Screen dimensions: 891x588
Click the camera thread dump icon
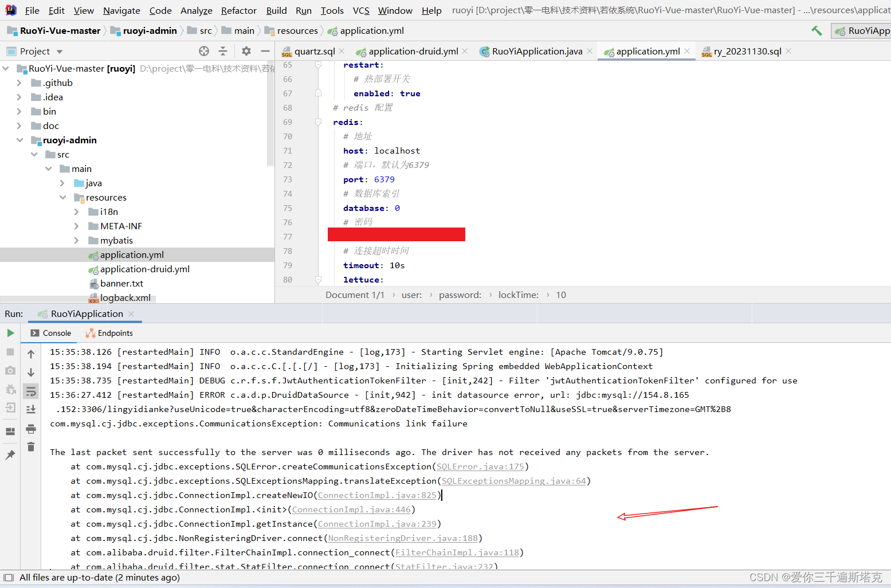pyautogui.click(x=10, y=371)
